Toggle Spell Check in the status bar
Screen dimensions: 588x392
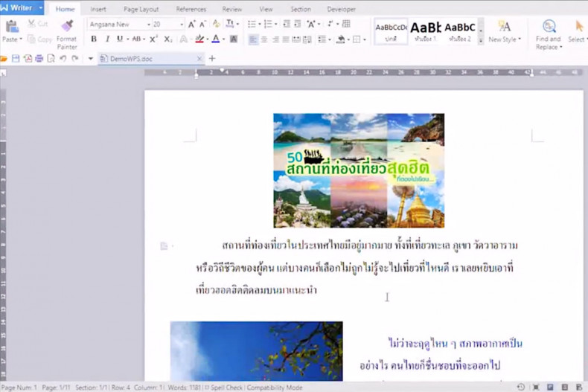tap(226, 387)
